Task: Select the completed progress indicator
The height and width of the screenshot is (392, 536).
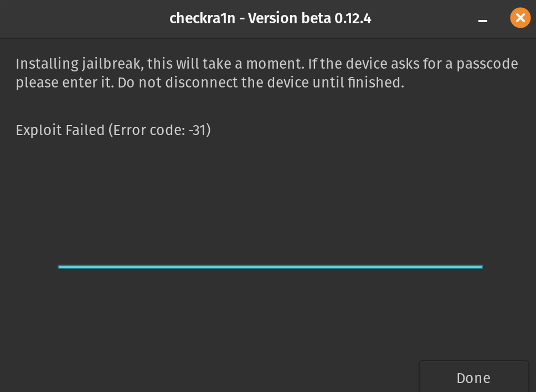Action: coord(270,267)
